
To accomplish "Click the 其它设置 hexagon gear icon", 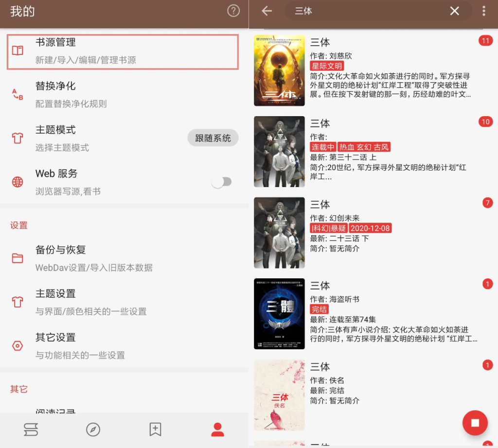I will pos(18,345).
